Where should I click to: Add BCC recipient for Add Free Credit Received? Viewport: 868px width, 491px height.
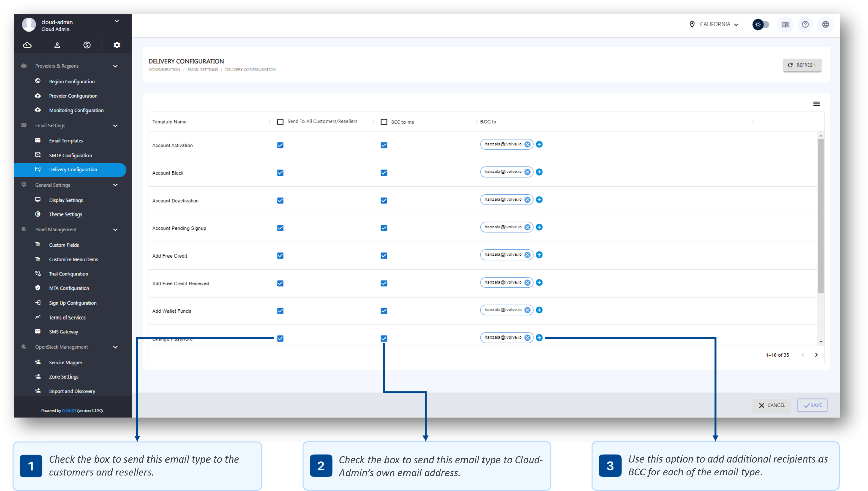click(539, 283)
